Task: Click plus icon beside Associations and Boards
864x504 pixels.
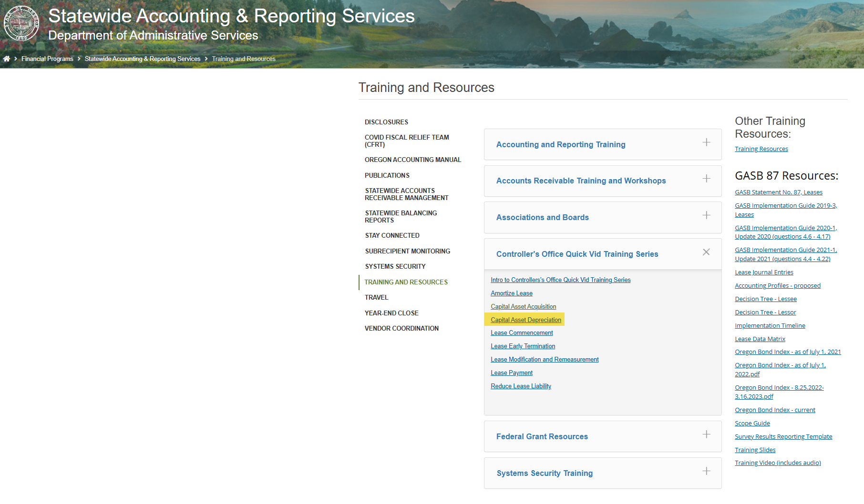Action: click(x=706, y=215)
